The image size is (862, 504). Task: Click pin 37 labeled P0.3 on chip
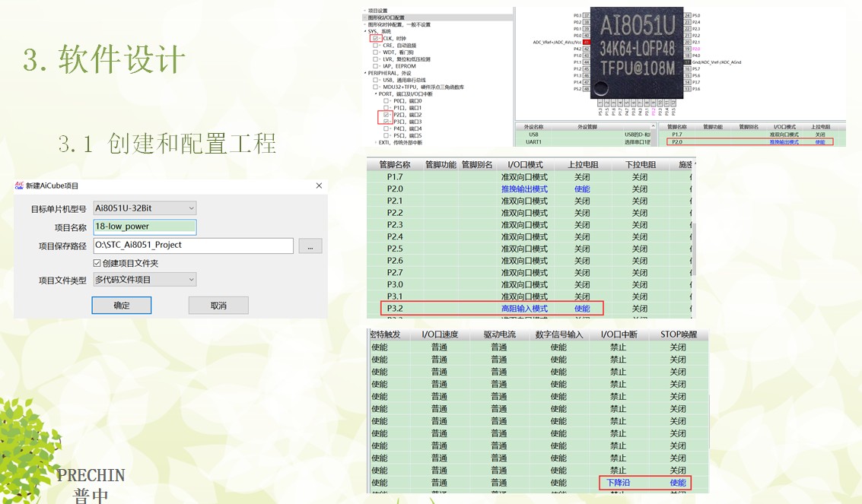[587, 15]
